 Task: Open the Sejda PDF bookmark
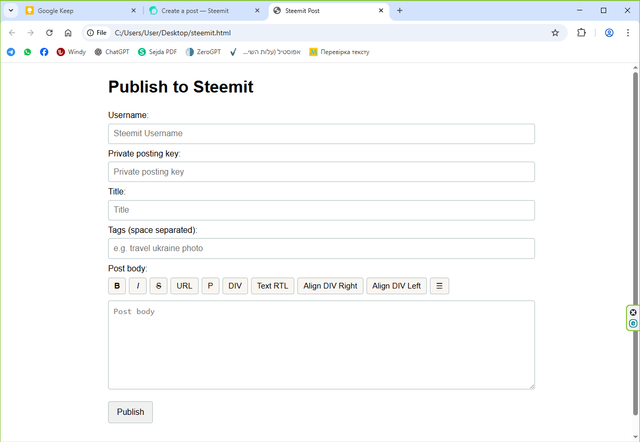pos(158,52)
